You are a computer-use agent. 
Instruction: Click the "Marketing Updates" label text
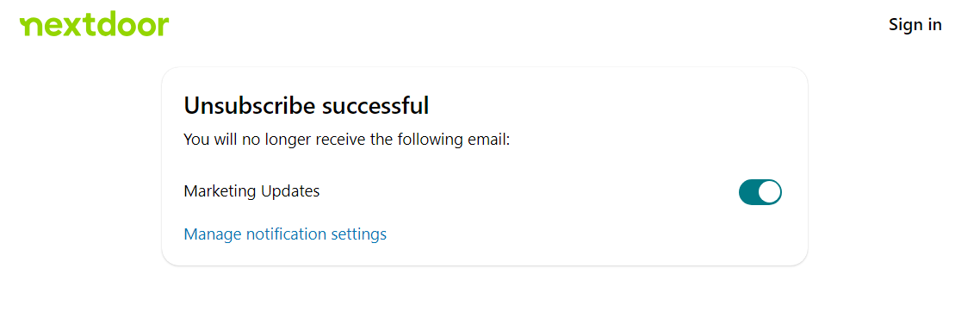click(x=251, y=191)
